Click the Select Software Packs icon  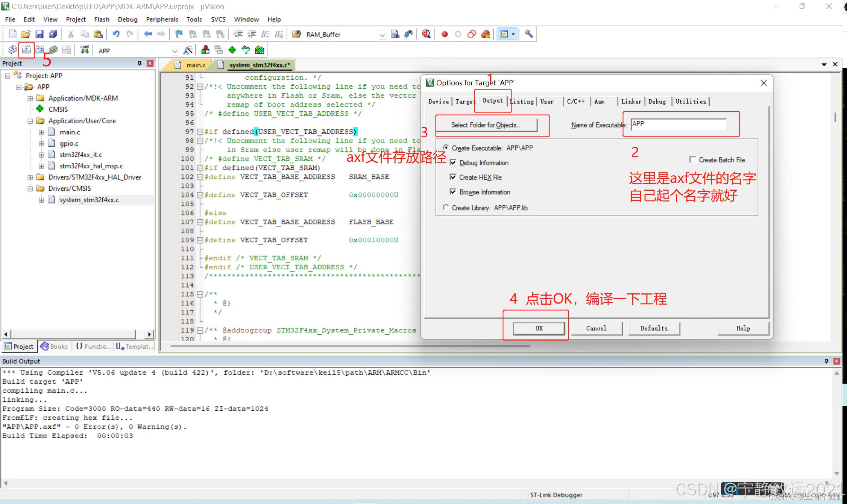(x=246, y=50)
